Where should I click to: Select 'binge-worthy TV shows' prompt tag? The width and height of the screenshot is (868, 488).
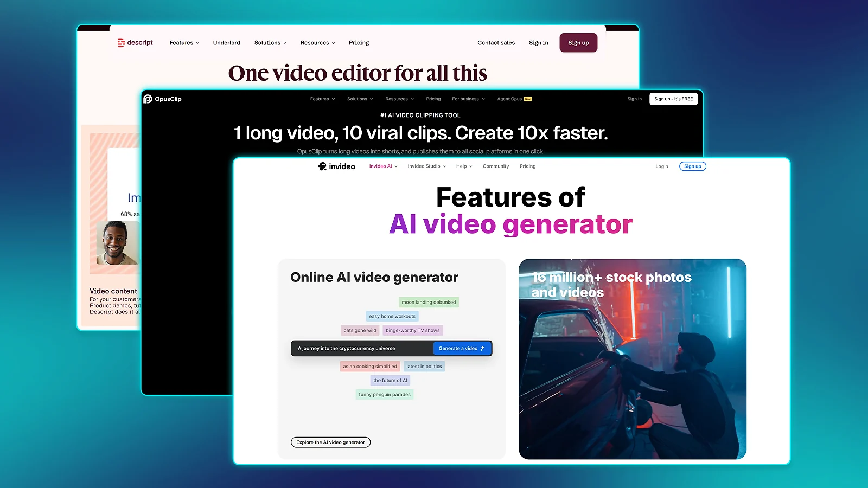413,331
